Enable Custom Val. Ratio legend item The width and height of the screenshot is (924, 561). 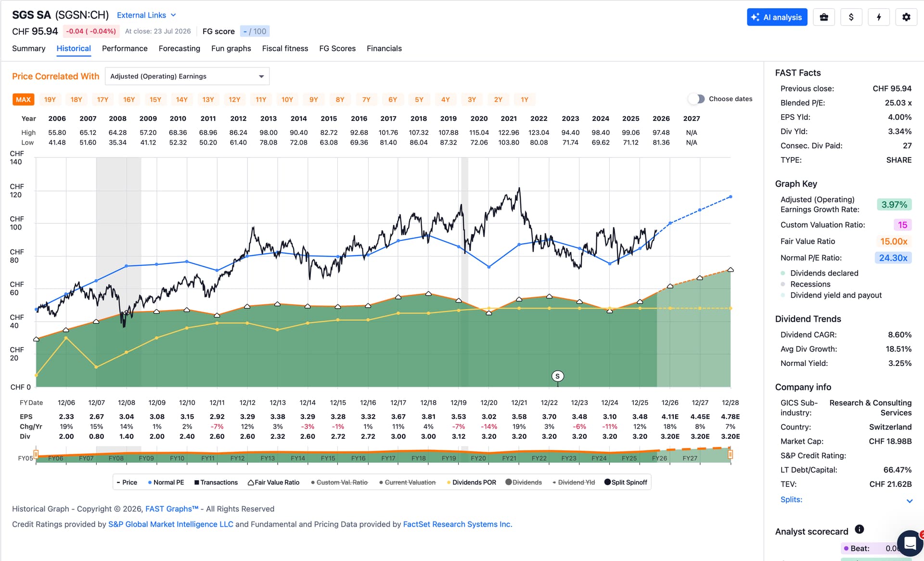point(339,483)
